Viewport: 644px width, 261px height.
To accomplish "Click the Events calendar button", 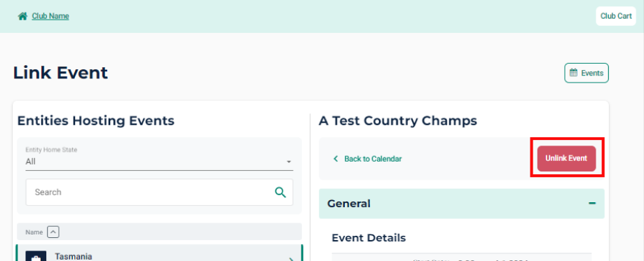I will [586, 73].
